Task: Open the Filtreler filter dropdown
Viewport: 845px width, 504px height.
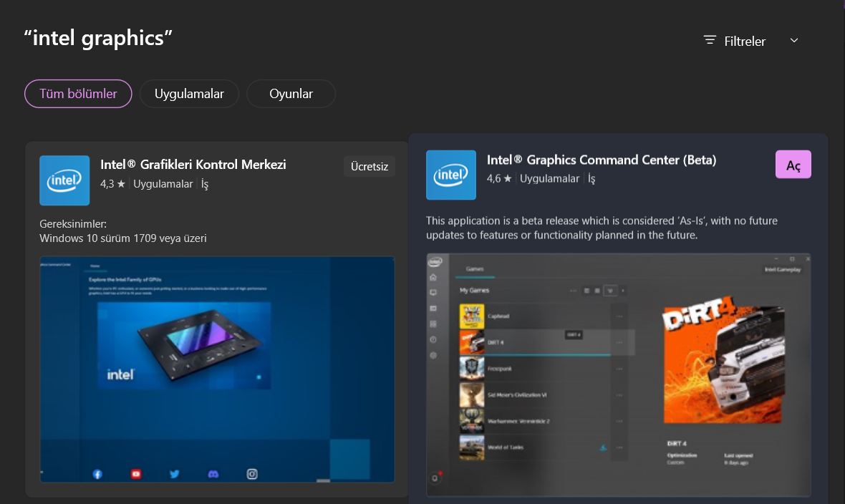Action: pos(750,41)
